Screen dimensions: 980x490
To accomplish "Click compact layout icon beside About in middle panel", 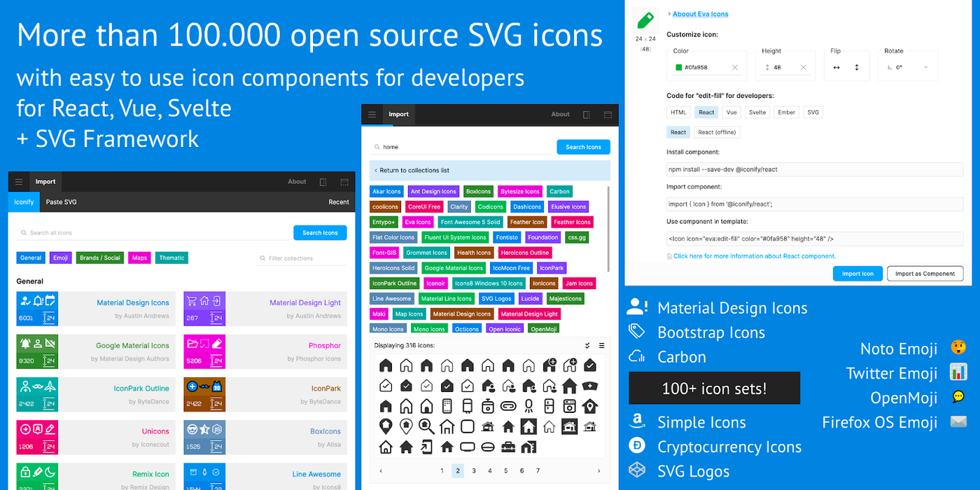I will tap(587, 115).
